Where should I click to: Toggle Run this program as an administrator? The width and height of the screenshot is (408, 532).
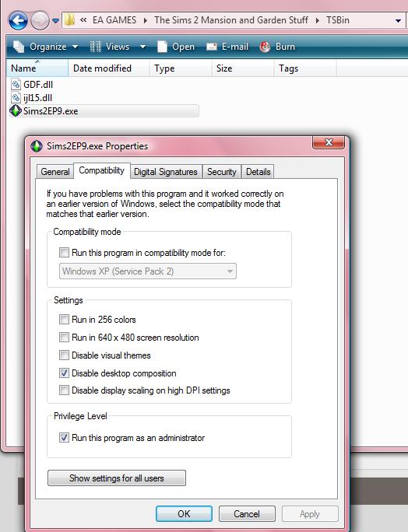coord(64,437)
